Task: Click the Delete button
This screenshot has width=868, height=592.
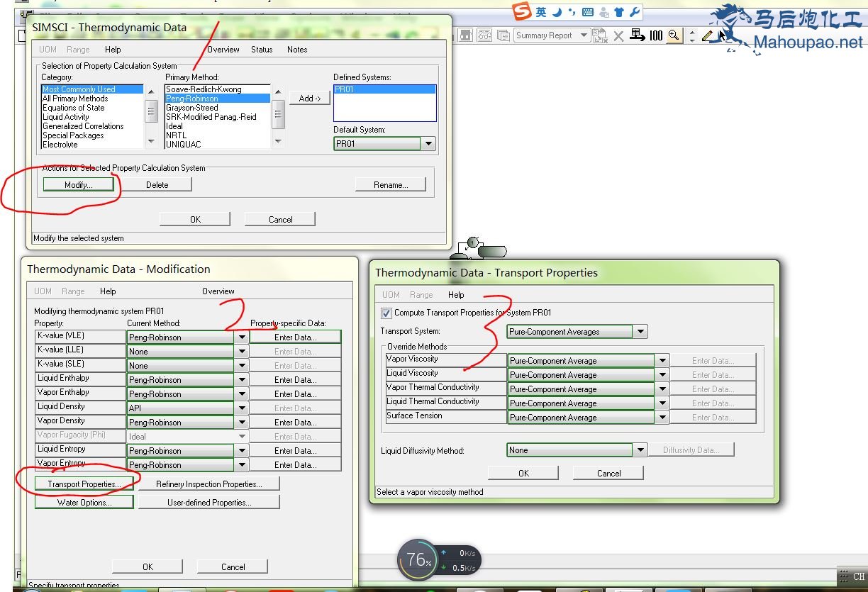Action: tap(157, 185)
